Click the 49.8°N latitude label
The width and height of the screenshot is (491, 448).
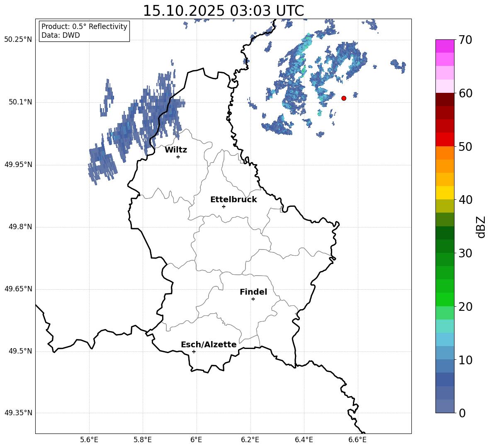[20, 227]
